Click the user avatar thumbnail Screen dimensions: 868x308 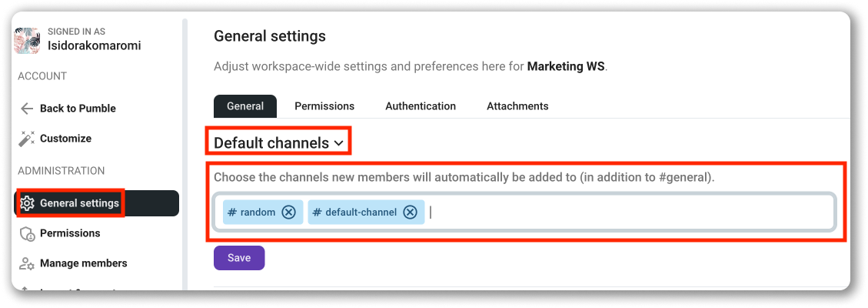click(x=28, y=40)
